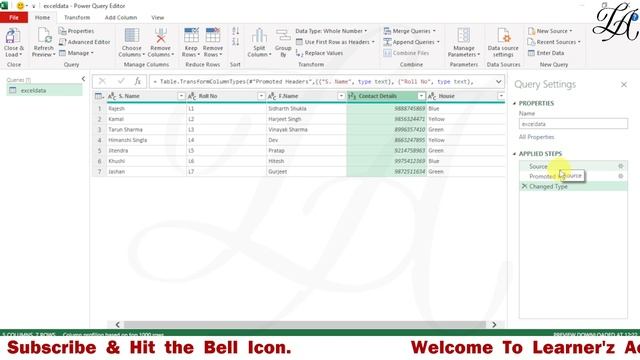Open the All Properties link
The width and height of the screenshot is (640, 360).
click(x=536, y=137)
